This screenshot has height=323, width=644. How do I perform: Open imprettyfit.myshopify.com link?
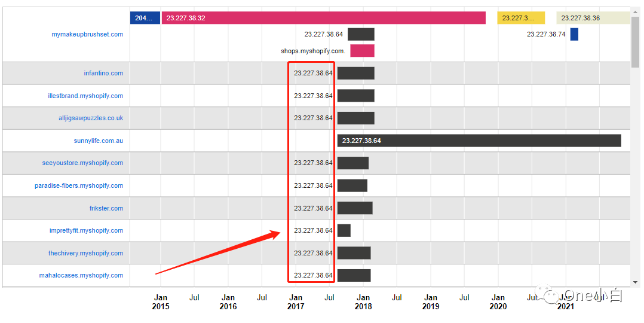[x=86, y=230]
